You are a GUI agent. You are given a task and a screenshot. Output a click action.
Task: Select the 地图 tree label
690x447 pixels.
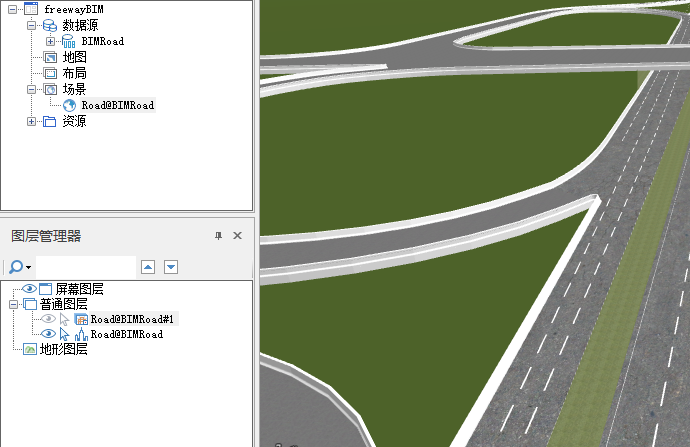[x=74, y=57]
